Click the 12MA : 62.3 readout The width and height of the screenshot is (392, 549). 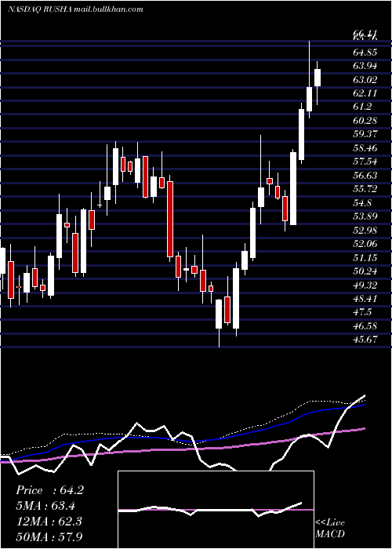click(x=49, y=521)
